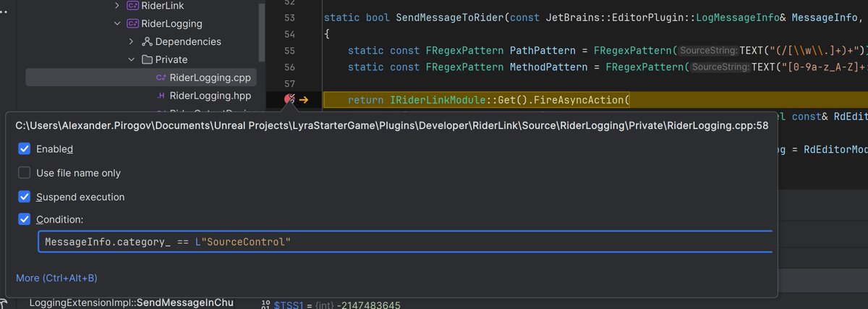Toggle the Condition checkbox
The image size is (868, 309).
25,219
